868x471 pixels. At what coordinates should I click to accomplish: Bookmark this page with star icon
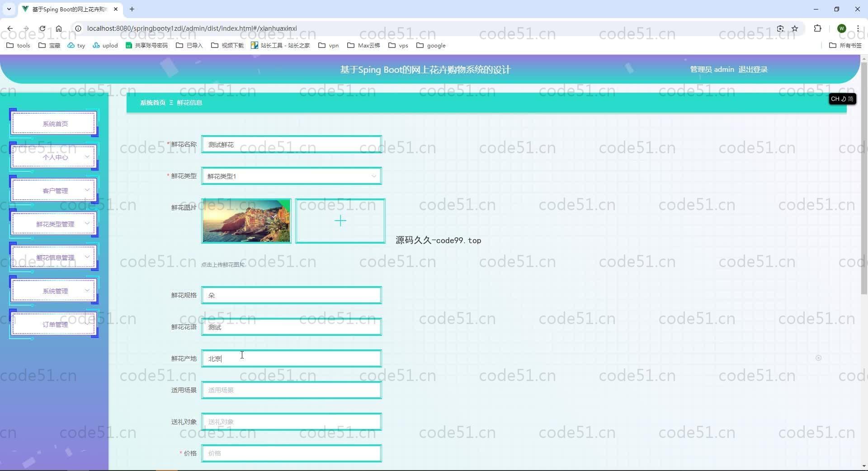[x=795, y=28]
